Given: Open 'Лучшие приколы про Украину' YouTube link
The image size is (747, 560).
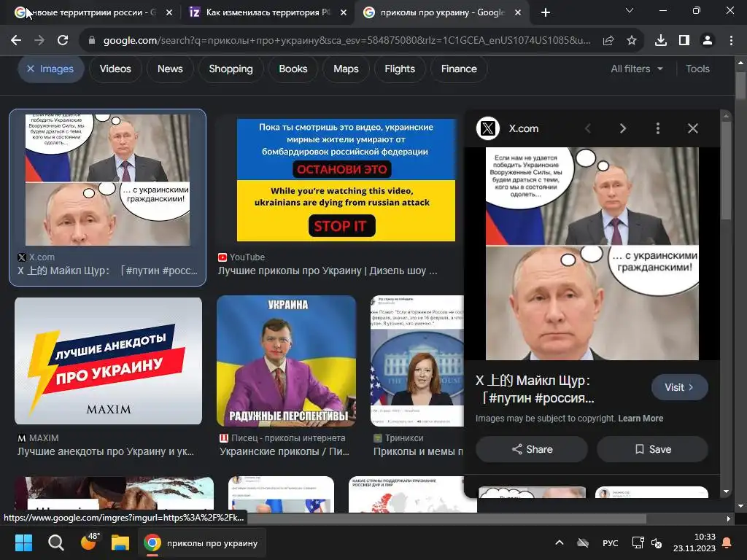Looking at the screenshot, I should click(x=328, y=271).
